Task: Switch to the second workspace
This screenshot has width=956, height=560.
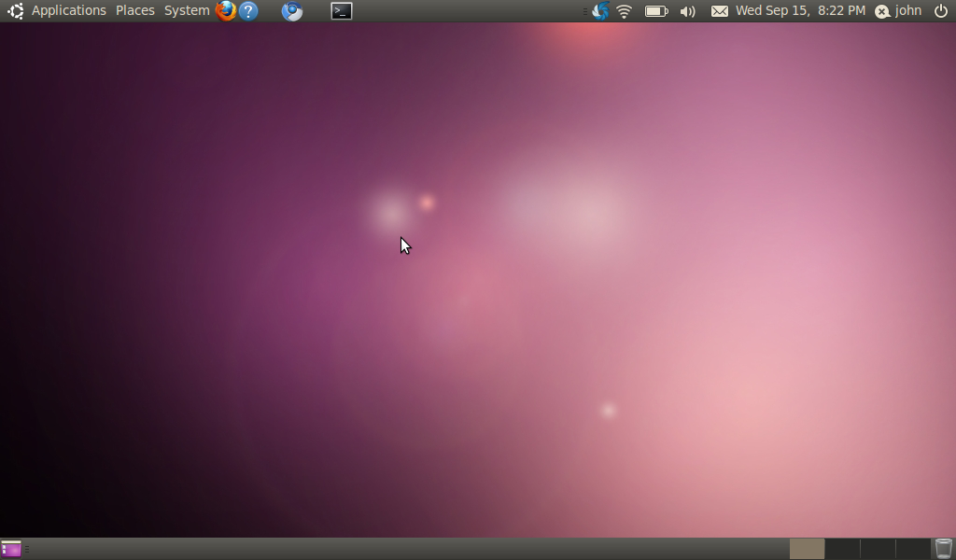Action: [x=843, y=549]
